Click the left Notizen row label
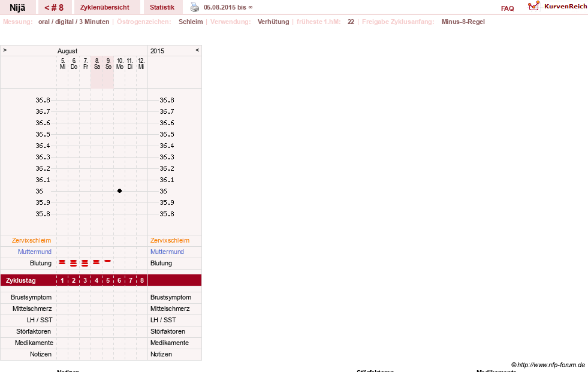Image resolution: width=588 pixels, height=372 pixels. tap(41, 354)
